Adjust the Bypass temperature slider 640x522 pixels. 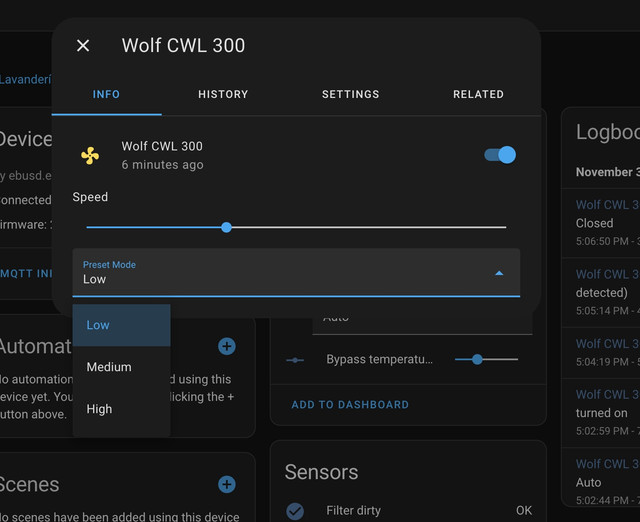pos(478,359)
